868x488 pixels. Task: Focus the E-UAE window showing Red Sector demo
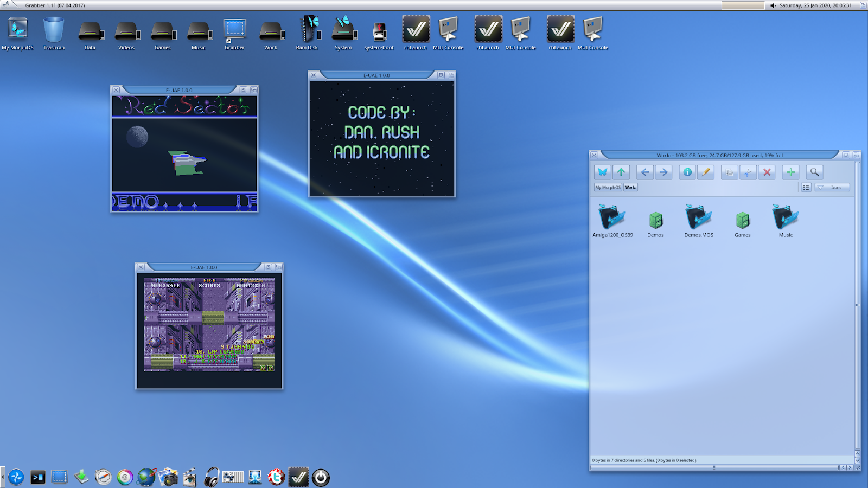[184, 149]
